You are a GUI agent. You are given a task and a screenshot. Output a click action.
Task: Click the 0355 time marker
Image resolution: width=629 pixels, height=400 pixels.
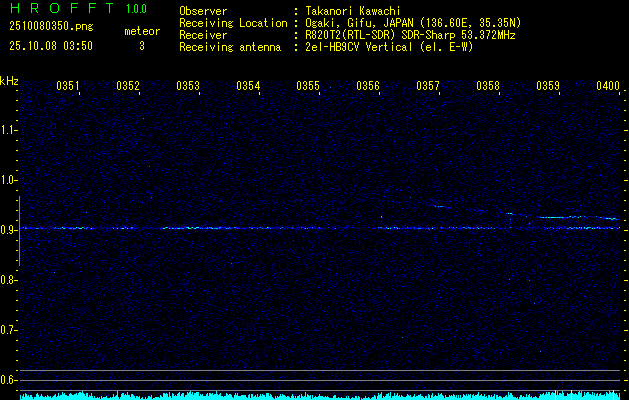308,86
